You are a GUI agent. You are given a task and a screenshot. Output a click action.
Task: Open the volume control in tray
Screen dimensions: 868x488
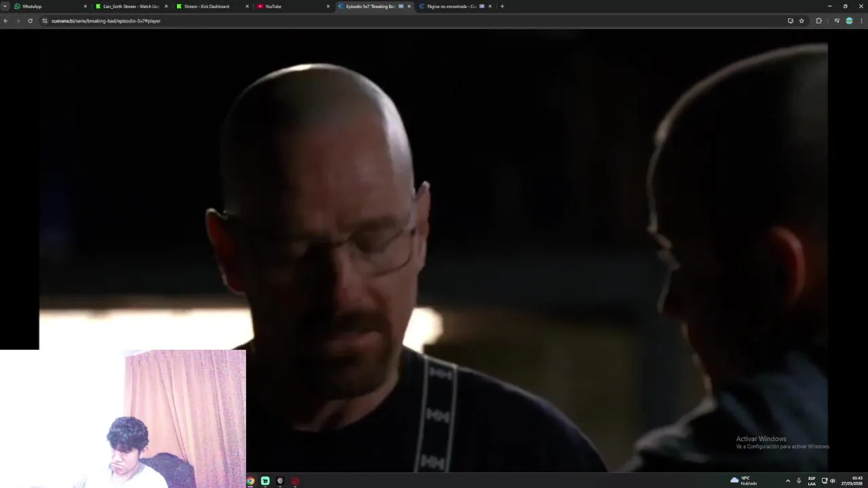[833, 481]
